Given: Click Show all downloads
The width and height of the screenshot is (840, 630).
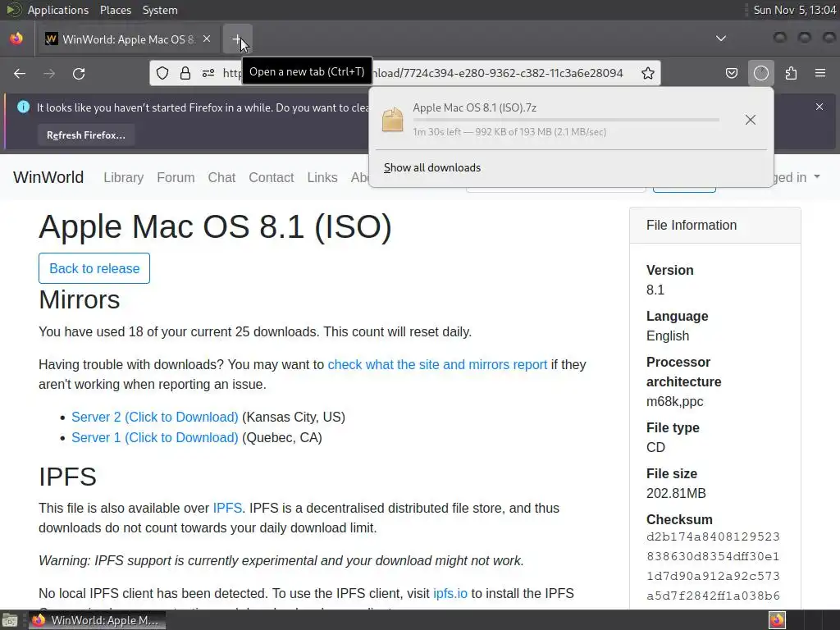Looking at the screenshot, I should 432,167.
